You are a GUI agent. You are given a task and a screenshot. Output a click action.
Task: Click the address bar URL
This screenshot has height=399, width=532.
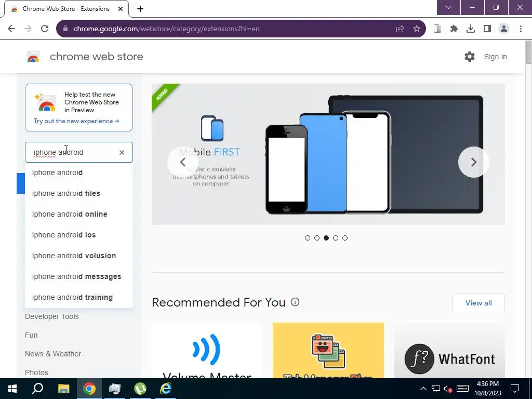167,29
